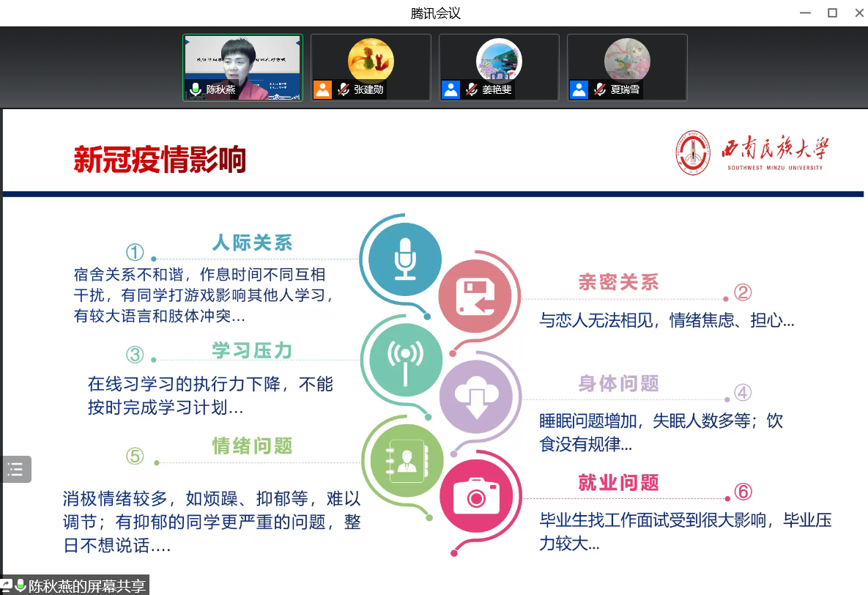
Task: Click the blue microphone circle on the slide
Action: pyautogui.click(x=405, y=259)
